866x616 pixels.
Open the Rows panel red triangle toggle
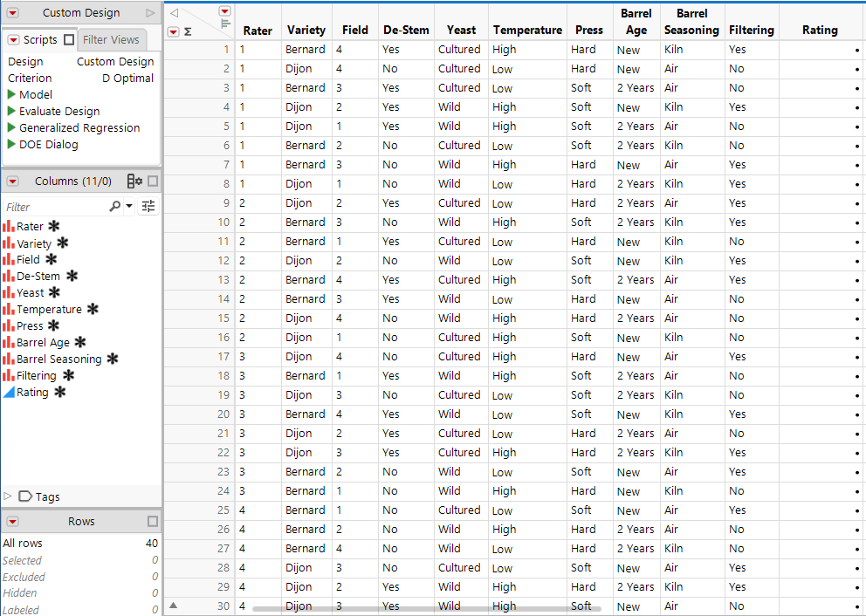tap(12, 521)
